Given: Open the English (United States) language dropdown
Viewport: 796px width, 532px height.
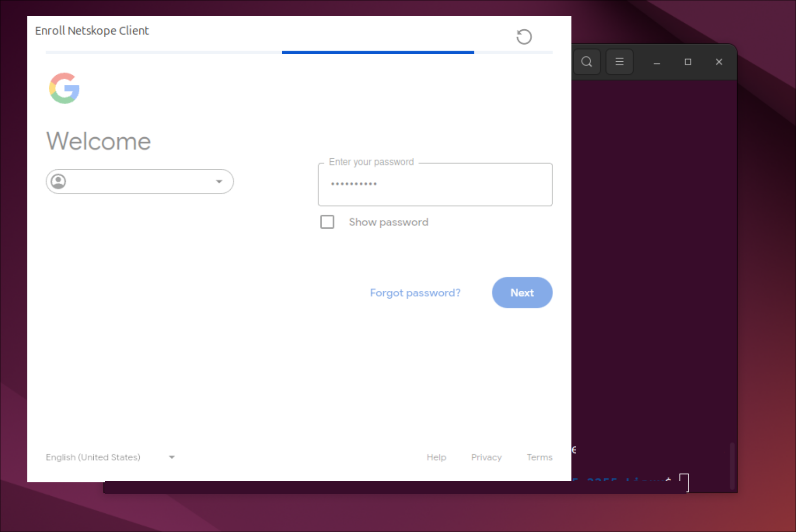Looking at the screenshot, I should click(111, 457).
